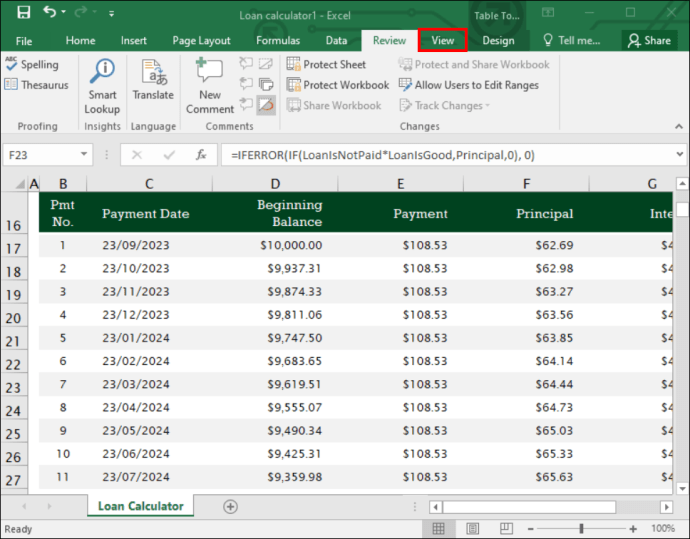Screen dimensions: 690x539
Task: Select column C header
Action: click(x=149, y=184)
